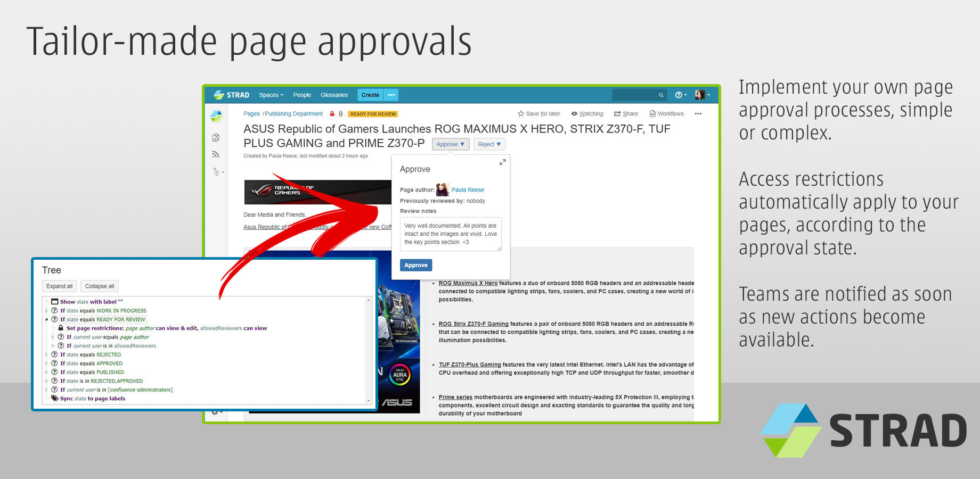The height and width of the screenshot is (479, 980).
Task: Open the page more-actions ellipsis
Action: click(698, 114)
